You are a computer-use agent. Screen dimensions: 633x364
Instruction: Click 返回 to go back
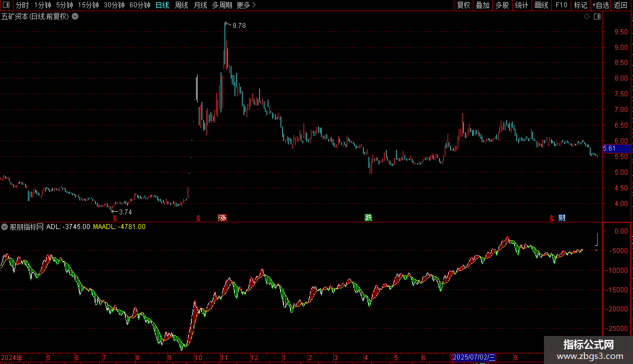pos(621,5)
